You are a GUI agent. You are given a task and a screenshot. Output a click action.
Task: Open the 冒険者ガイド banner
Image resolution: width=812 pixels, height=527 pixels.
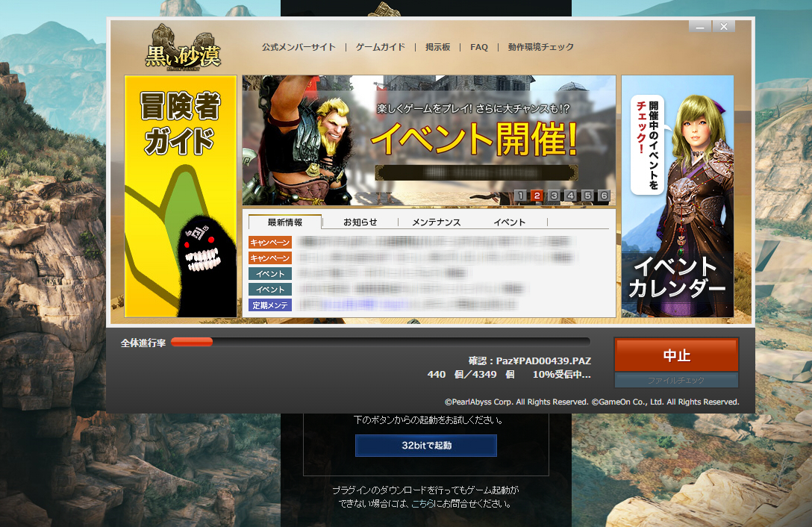(x=182, y=196)
